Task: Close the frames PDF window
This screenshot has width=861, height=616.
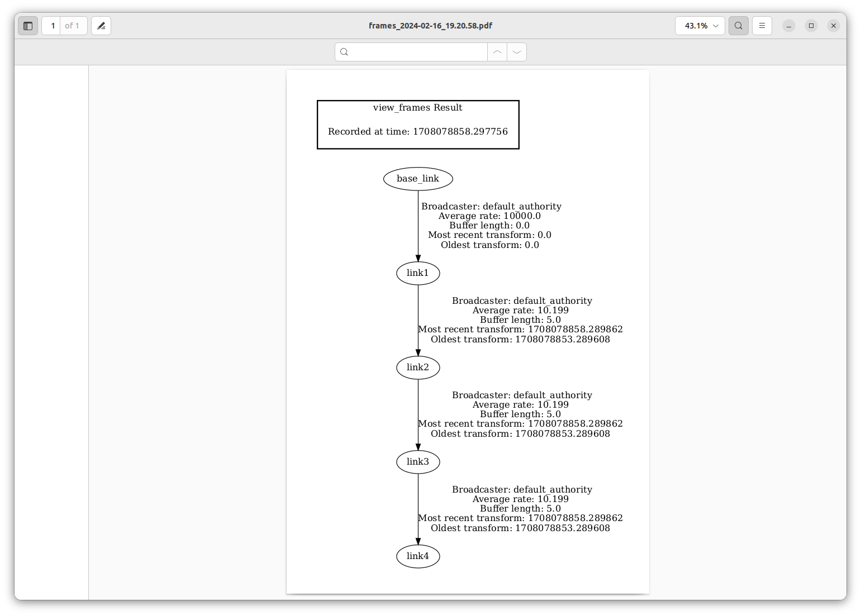Action: coord(833,26)
